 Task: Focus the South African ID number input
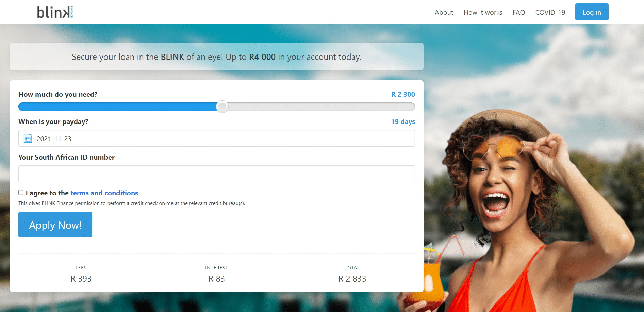click(x=217, y=174)
